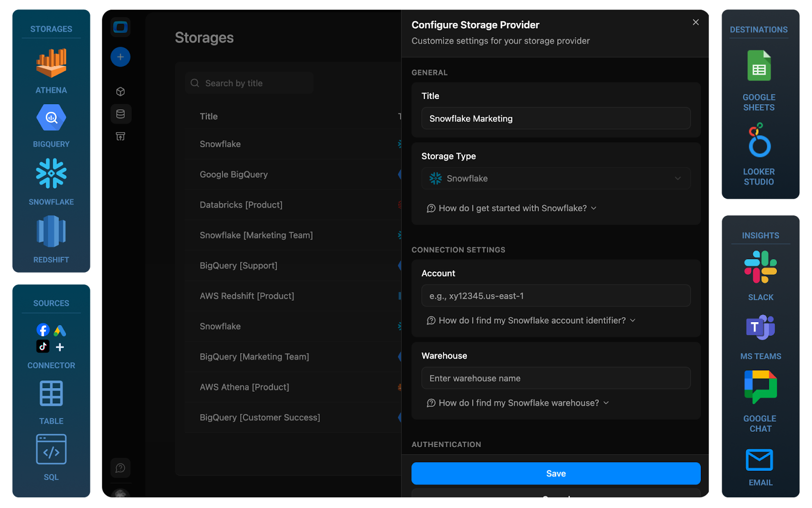Choose the Redshift storage option
Viewport: 812px width, 508px height.
51,231
